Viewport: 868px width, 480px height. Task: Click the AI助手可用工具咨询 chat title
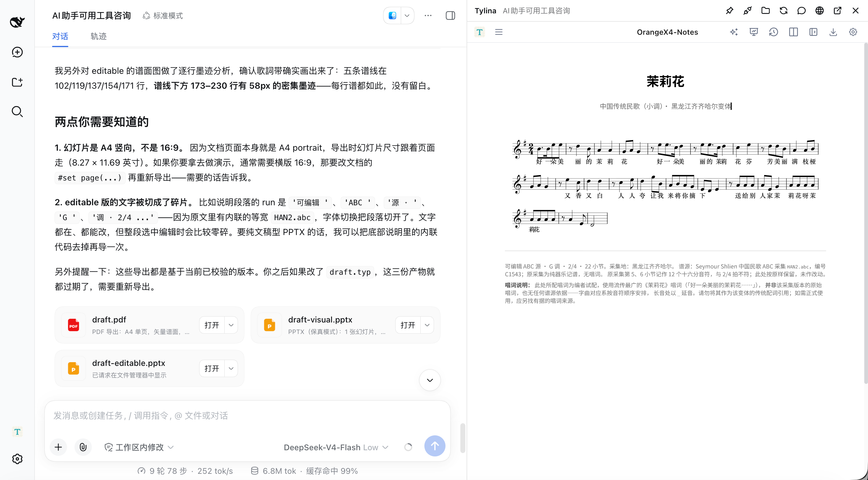coord(92,16)
